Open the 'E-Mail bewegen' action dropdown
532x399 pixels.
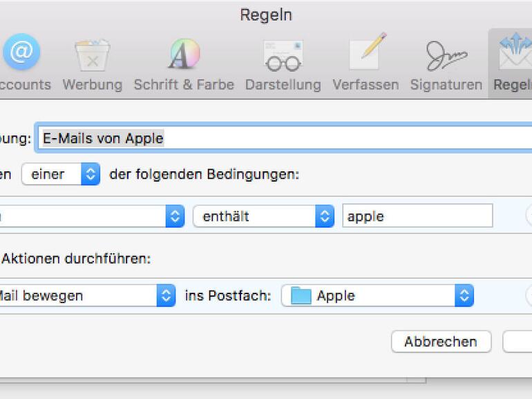tap(87, 295)
